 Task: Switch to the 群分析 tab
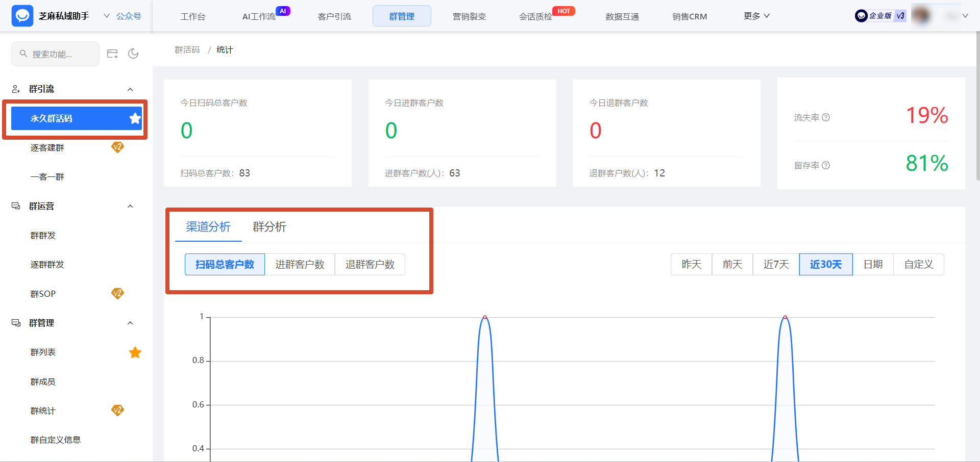pos(269,227)
